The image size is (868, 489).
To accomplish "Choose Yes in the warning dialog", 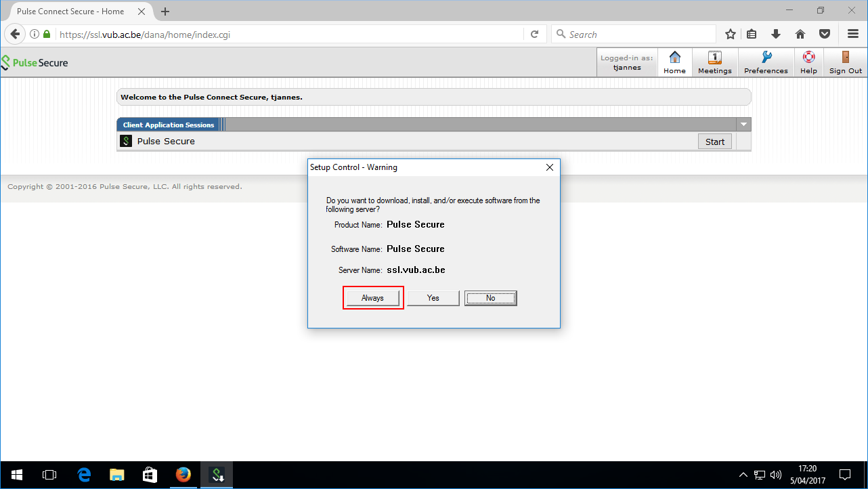I will coord(433,298).
